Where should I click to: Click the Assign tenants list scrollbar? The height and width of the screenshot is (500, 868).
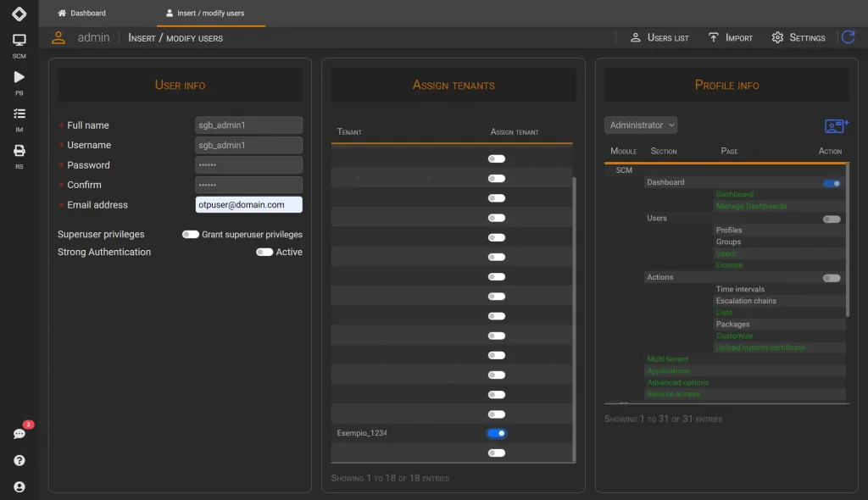pyautogui.click(x=574, y=319)
